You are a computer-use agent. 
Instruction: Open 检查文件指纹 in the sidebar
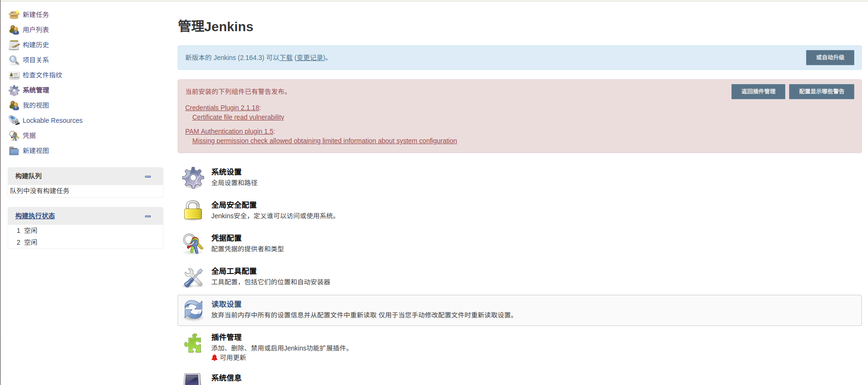(43, 75)
